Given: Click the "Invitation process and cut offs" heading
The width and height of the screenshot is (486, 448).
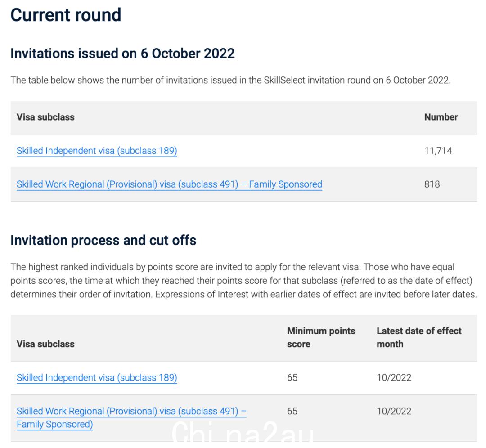Looking at the screenshot, I should pyautogui.click(x=103, y=241).
